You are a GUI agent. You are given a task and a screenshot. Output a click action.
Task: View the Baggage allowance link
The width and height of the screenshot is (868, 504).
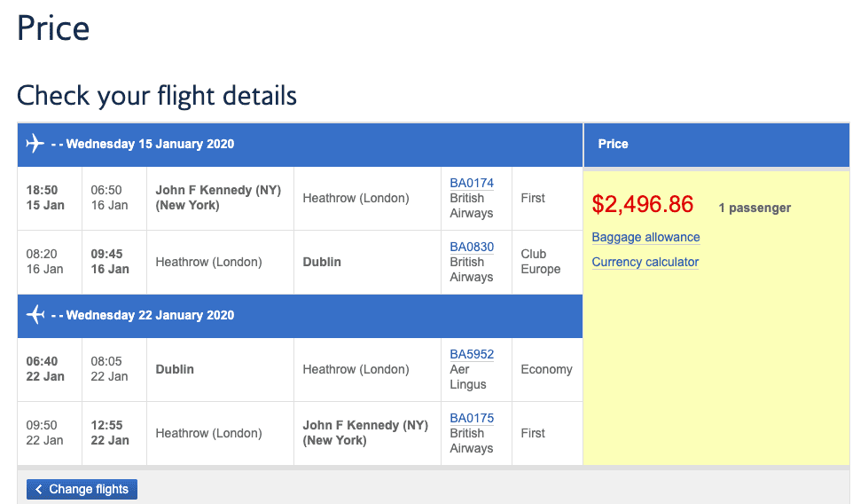pyautogui.click(x=645, y=237)
